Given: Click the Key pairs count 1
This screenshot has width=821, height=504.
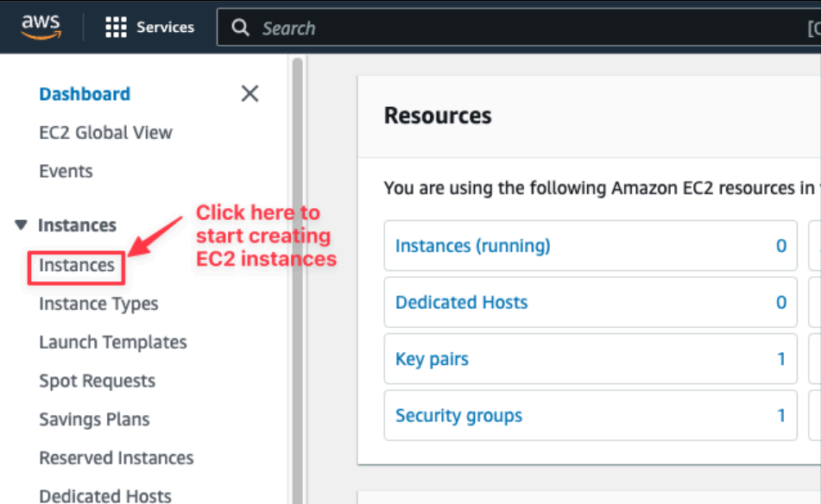Looking at the screenshot, I should tap(781, 359).
